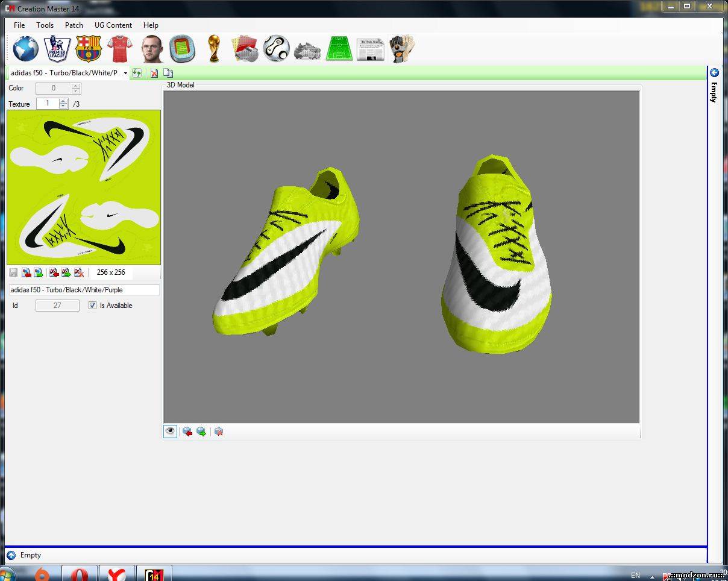The height and width of the screenshot is (581, 728).
Task: Click the grey floppy disk save texture icon
Action: [x=13, y=272]
